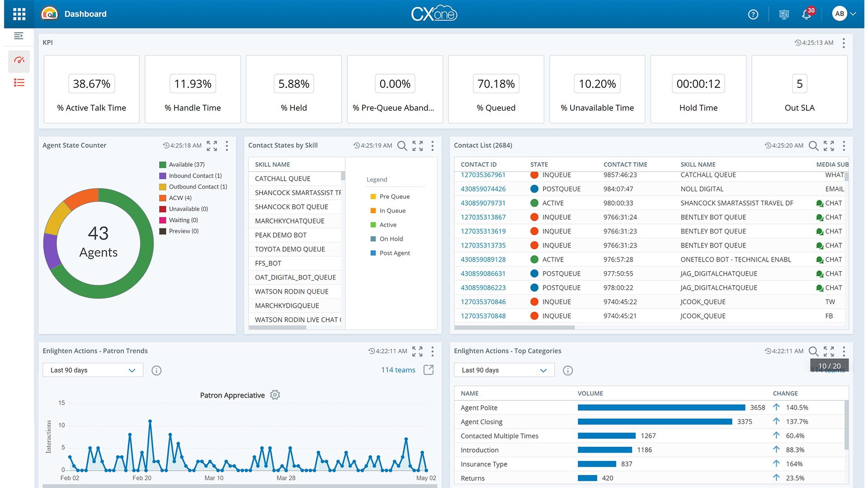Open Patron Appreciative chart settings gear
This screenshot has width=868, height=488.
tap(275, 395)
